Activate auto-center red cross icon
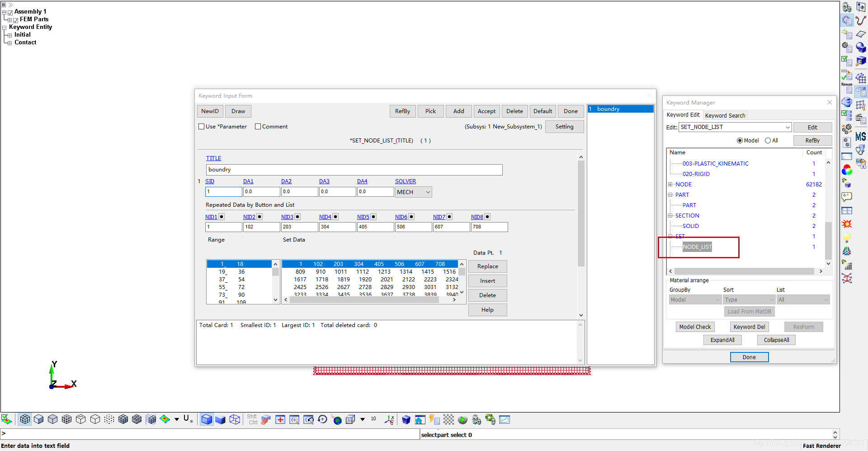Screen dimensions: 868x451 (x=280, y=419)
